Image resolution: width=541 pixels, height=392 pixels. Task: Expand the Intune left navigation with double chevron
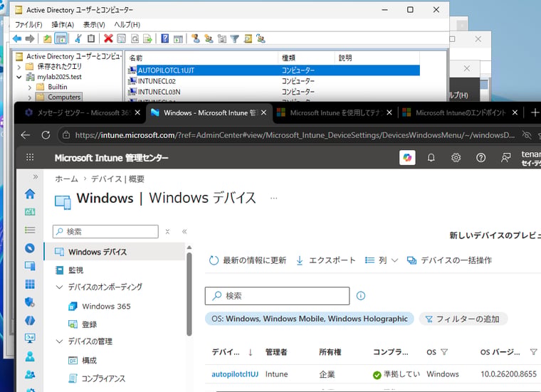[35, 177]
